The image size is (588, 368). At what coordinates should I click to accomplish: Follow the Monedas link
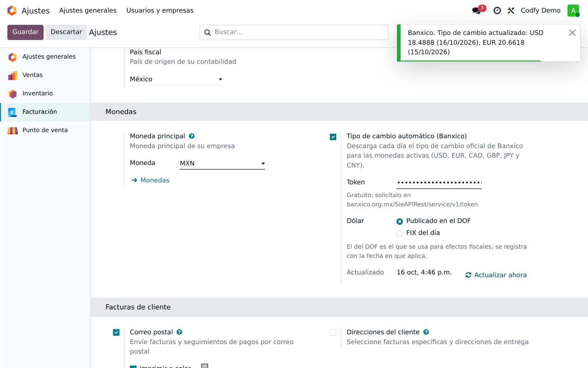150,180
